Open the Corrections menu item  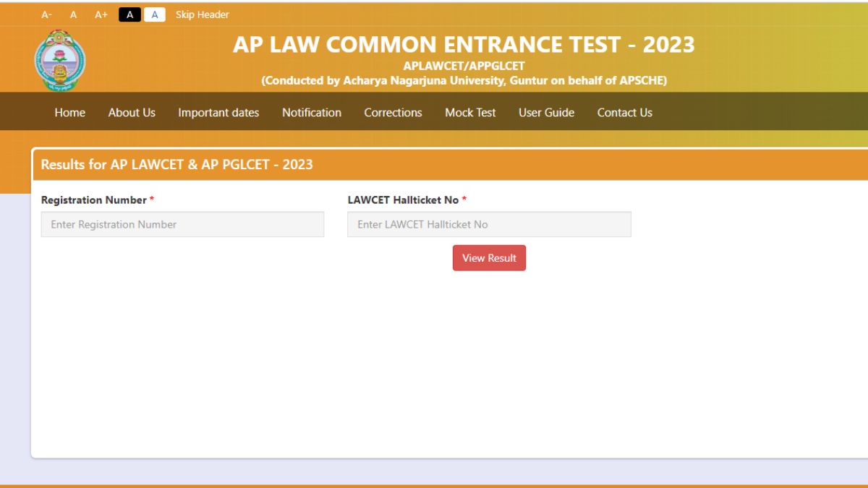pos(393,112)
